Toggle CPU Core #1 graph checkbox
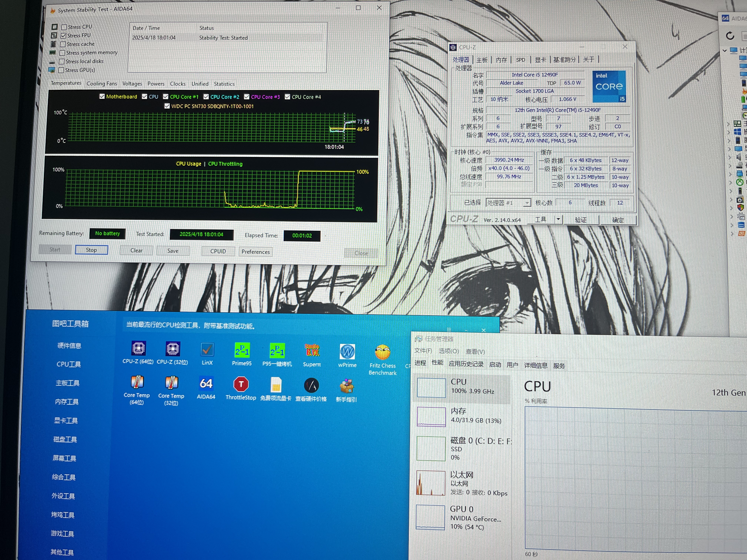This screenshot has width=747, height=560. tap(166, 96)
